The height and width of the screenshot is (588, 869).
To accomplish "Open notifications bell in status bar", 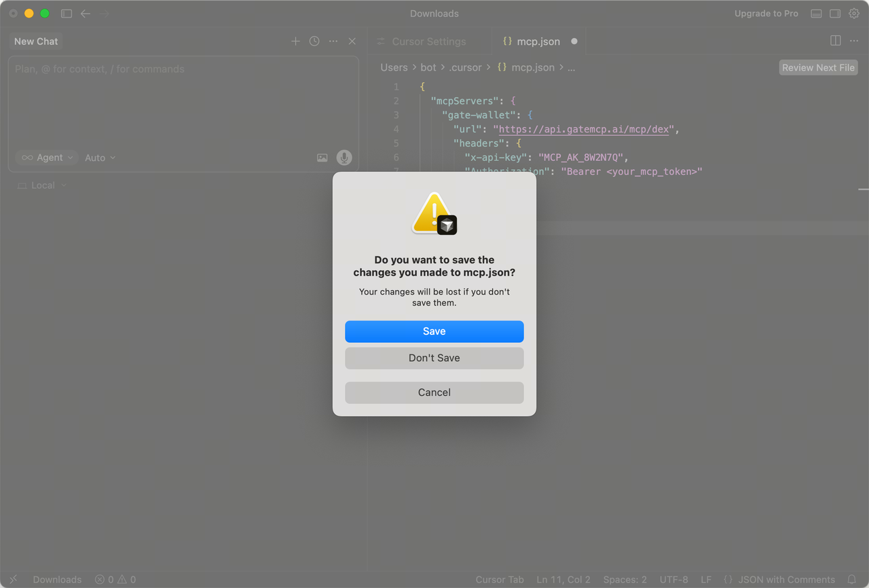I will point(852,579).
